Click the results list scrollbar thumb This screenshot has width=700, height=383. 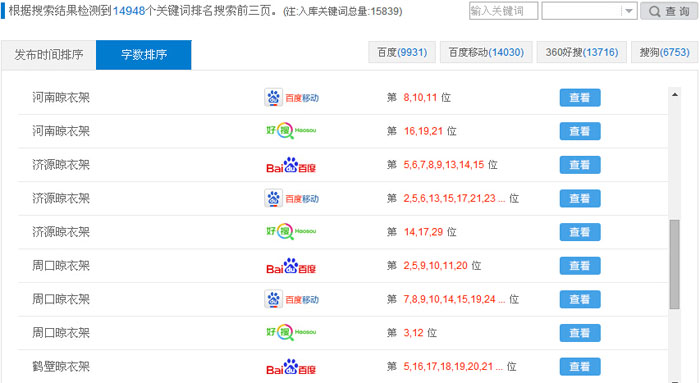[675, 264]
